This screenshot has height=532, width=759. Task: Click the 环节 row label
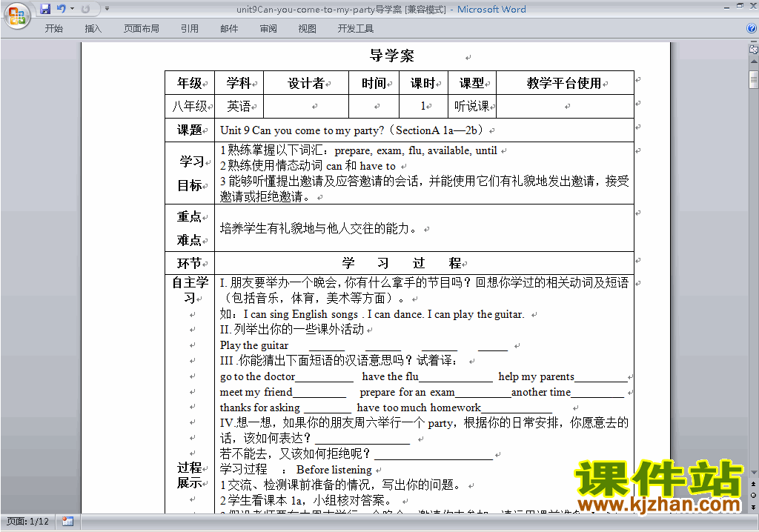point(189,263)
